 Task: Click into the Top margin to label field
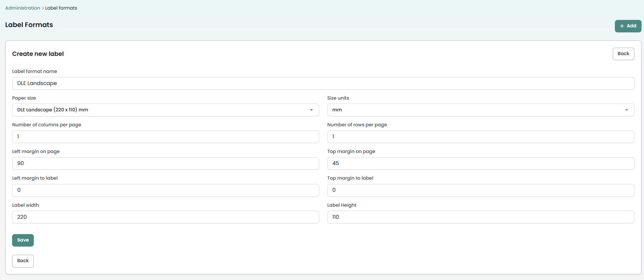[481, 190]
